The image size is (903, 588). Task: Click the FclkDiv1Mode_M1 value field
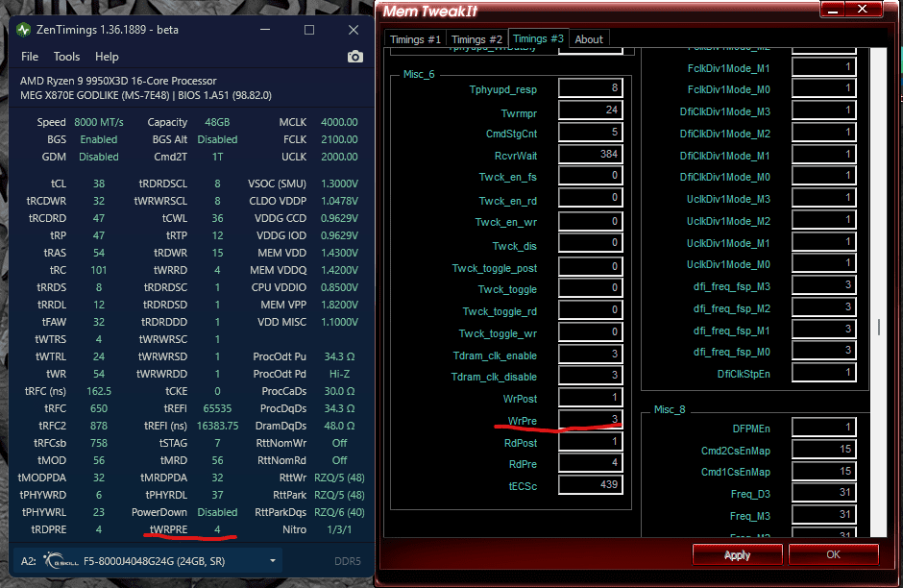tap(824, 67)
